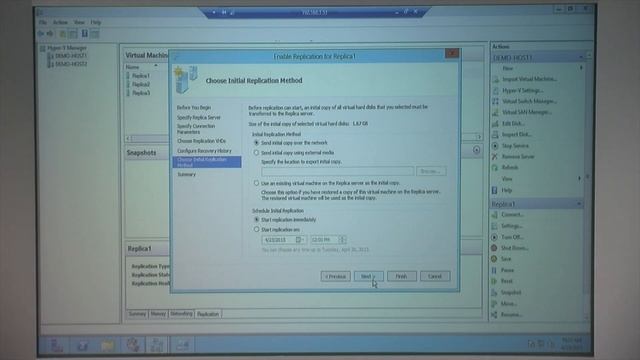The height and width of the screenshot is (360, 640).
Task: Click the Pause icon for Replica1
Action: click(x=494, y=270)
